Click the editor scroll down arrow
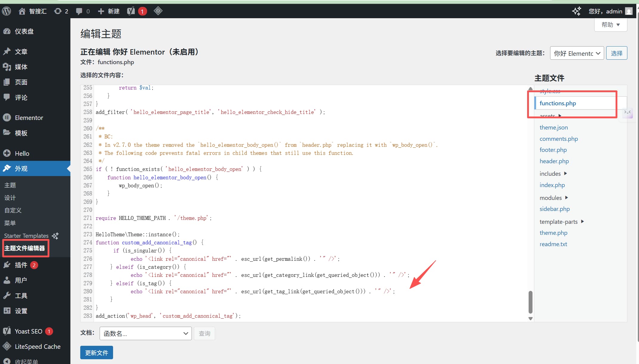Image resolution: width=639 pixels, height=364 pixels. click(x=530, y=319)
